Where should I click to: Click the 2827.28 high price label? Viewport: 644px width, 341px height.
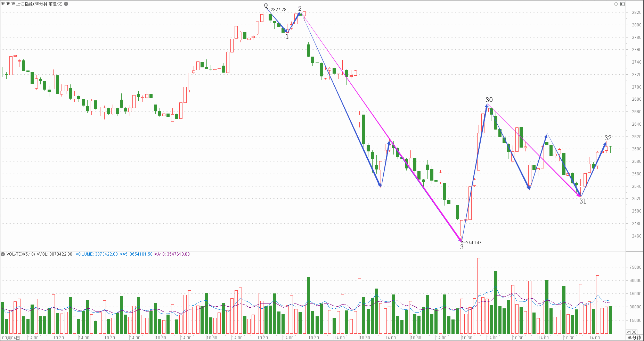pos(278,10)
